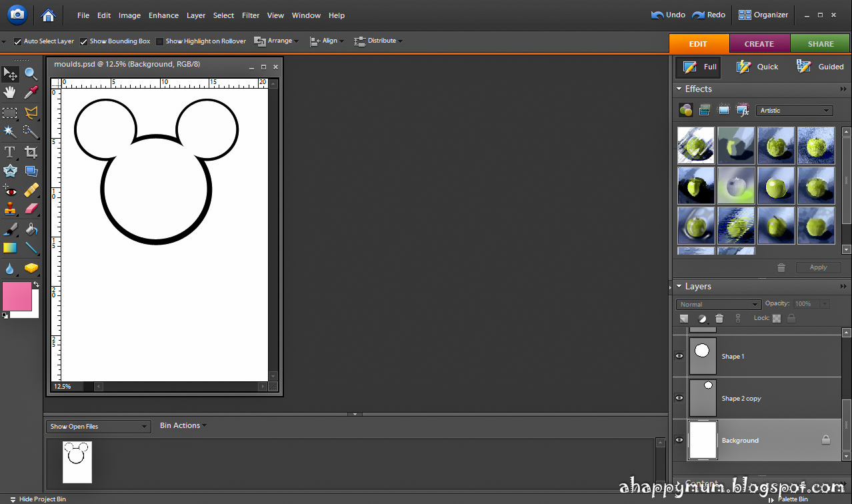Collapse the Layers panel triangle
This screenshot has width=852, height=504.
pos(679,286)
